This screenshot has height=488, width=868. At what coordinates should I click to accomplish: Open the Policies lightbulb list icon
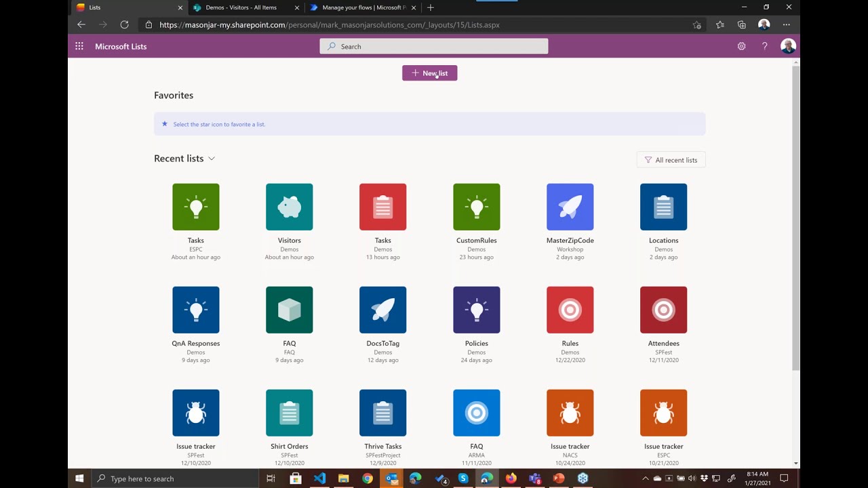pos(477,310)
